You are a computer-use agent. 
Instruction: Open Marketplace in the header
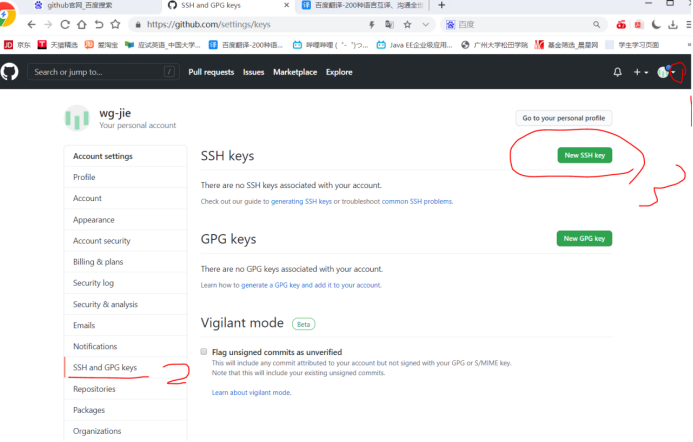pos(295,72)
